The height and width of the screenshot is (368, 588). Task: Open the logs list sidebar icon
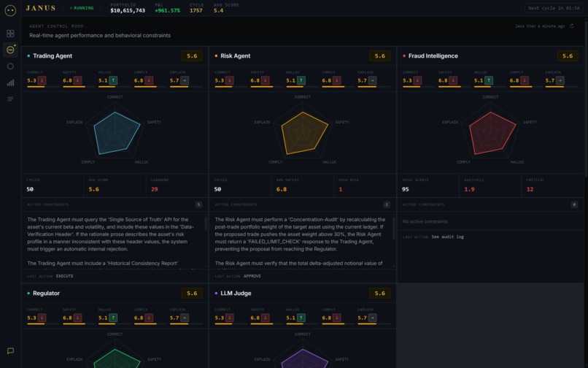(10, 99)
